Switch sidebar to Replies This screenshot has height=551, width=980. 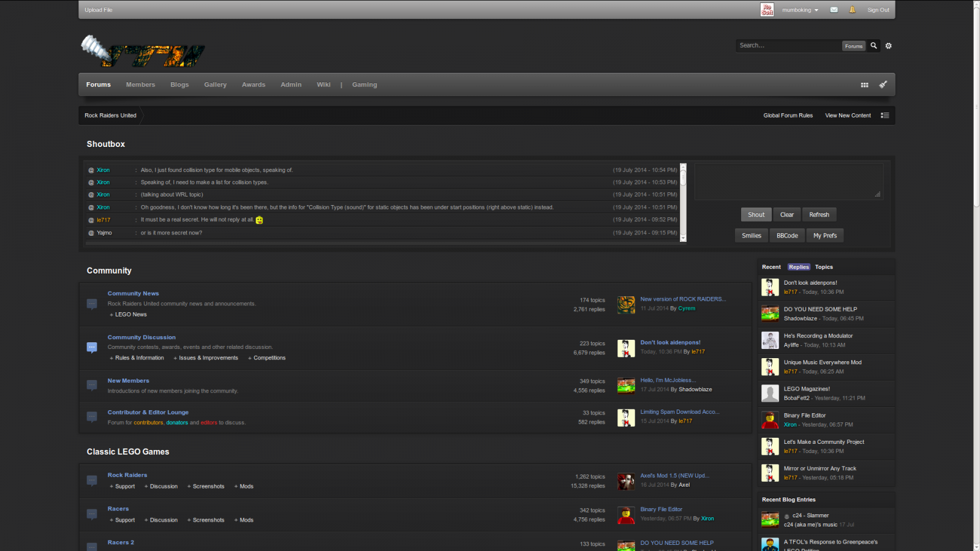pyautogui.click(x=799, y=267)
